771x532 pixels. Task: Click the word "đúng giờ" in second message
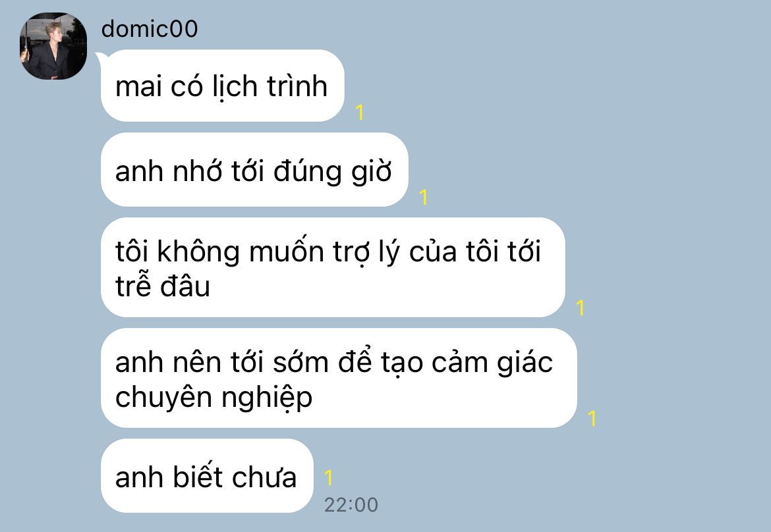tap(332, 172)
